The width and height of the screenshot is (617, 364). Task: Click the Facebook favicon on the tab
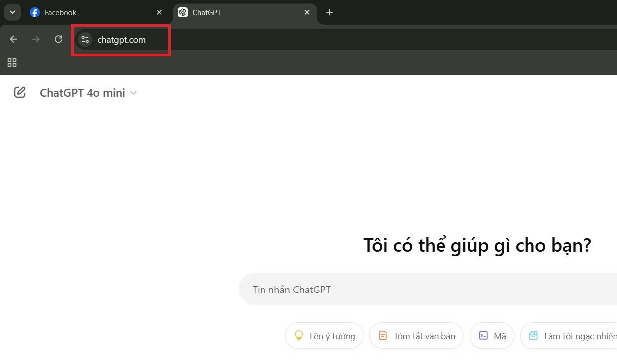[x=35, y=12]
